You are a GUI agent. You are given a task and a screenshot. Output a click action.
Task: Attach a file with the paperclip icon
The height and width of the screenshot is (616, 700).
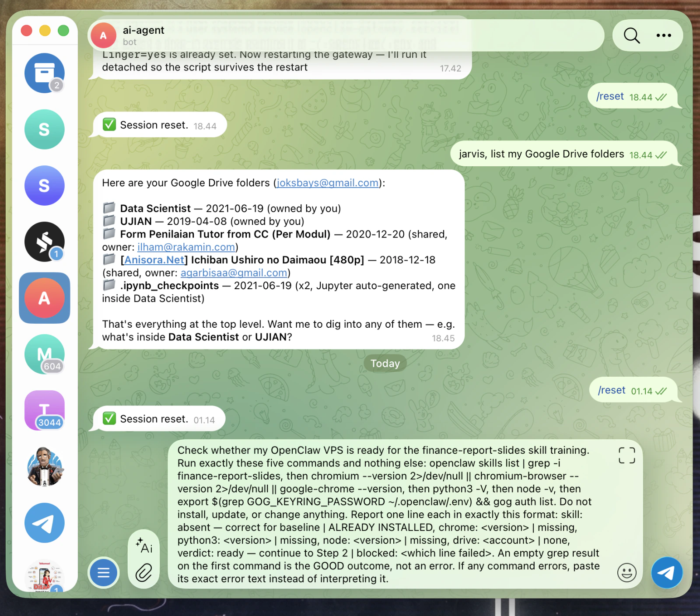click(144, 572)
